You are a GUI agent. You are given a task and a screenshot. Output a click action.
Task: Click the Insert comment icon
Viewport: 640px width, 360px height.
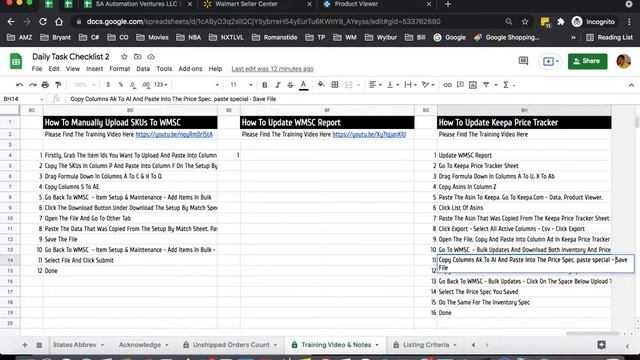point(460,85)
